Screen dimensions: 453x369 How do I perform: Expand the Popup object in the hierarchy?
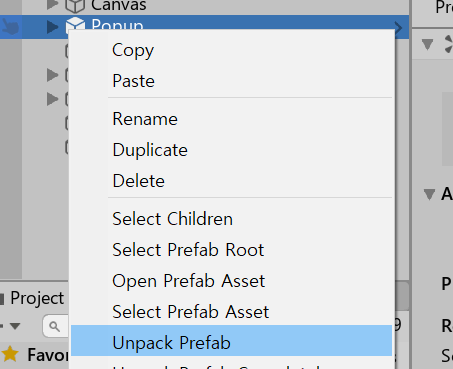point(52,27)
